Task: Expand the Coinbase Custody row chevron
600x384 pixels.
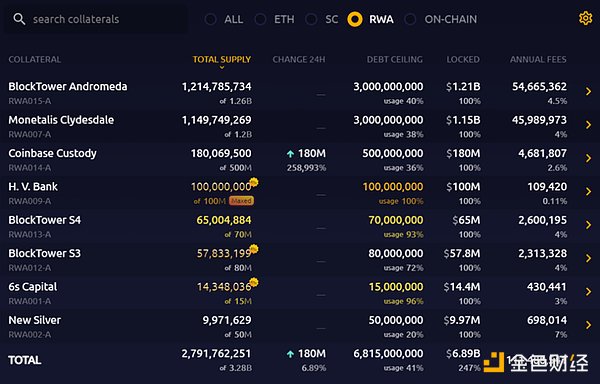Action: [x=589, y=158]
